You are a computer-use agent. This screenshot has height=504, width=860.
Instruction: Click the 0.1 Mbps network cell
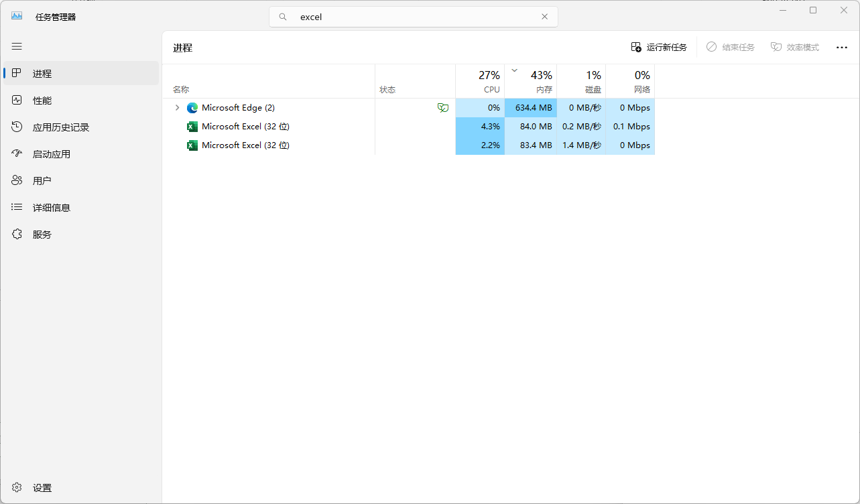tap(630, 126)
